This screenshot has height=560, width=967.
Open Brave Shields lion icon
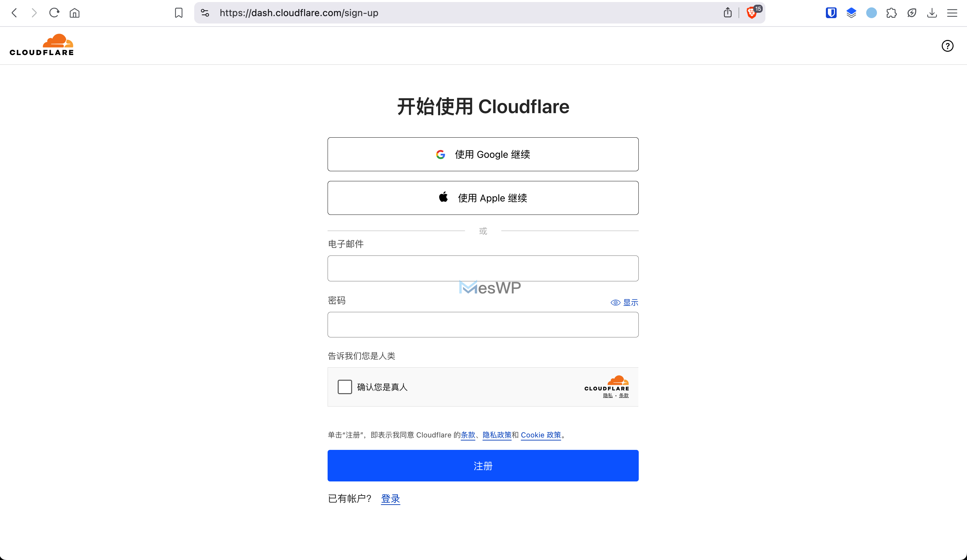coord(752,13)
